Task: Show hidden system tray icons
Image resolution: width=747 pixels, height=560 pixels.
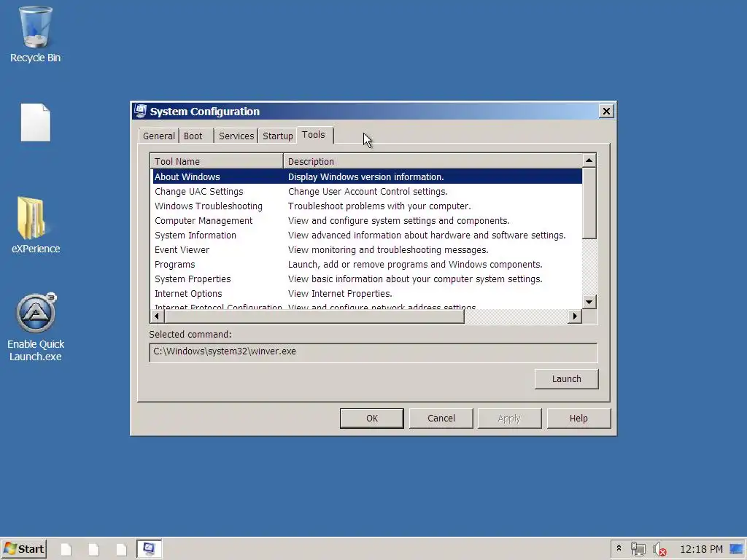Action: pyautogui.click(x=619, y=548)
